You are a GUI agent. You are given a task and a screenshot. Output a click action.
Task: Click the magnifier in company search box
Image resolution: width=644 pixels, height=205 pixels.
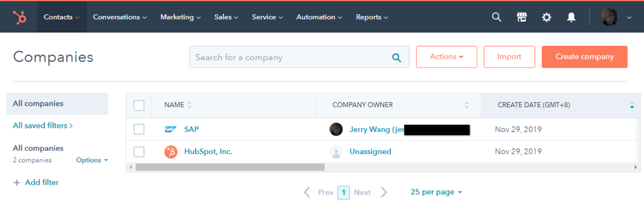tap(397, 57)
